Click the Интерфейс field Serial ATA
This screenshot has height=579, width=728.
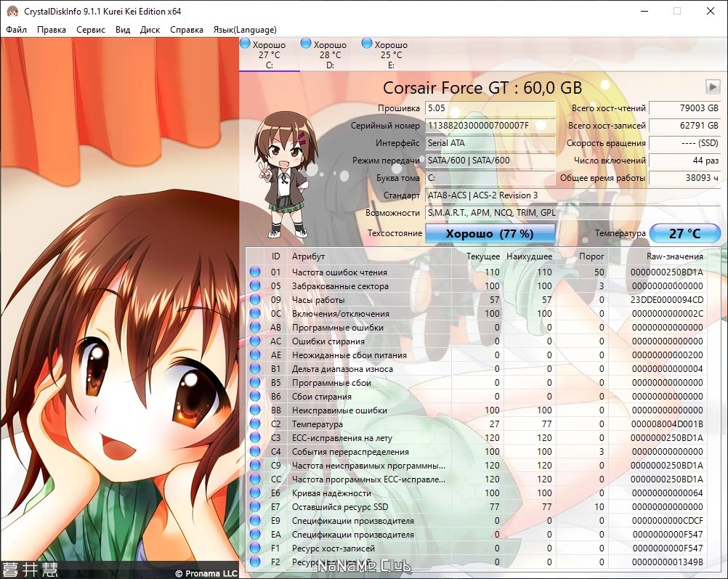pos(490,143)
